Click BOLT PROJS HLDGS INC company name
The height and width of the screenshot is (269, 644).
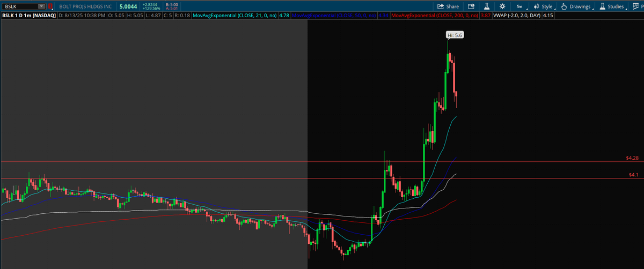click(x=86, y=6)
